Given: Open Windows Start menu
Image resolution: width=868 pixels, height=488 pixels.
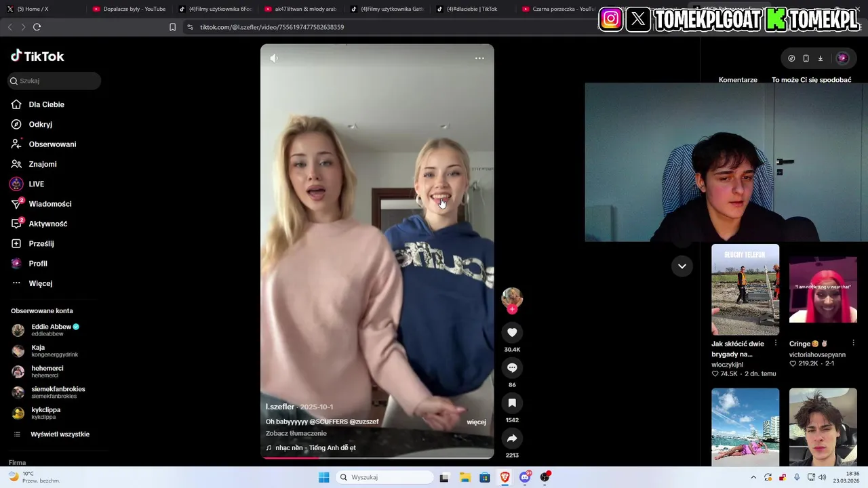Looking at the screenshot, I should coord(324,477).
